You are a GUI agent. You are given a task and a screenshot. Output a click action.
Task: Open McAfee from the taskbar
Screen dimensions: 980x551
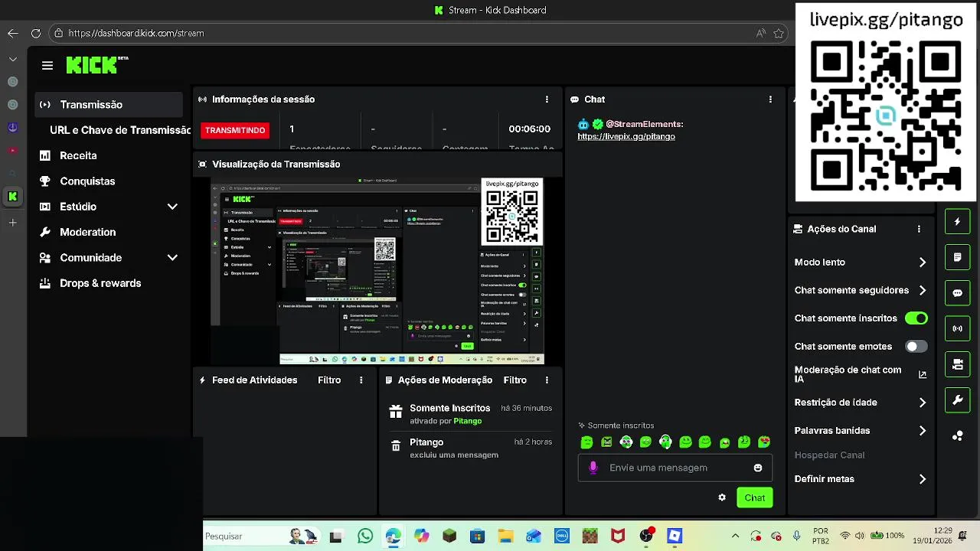(x=618, y=536)
